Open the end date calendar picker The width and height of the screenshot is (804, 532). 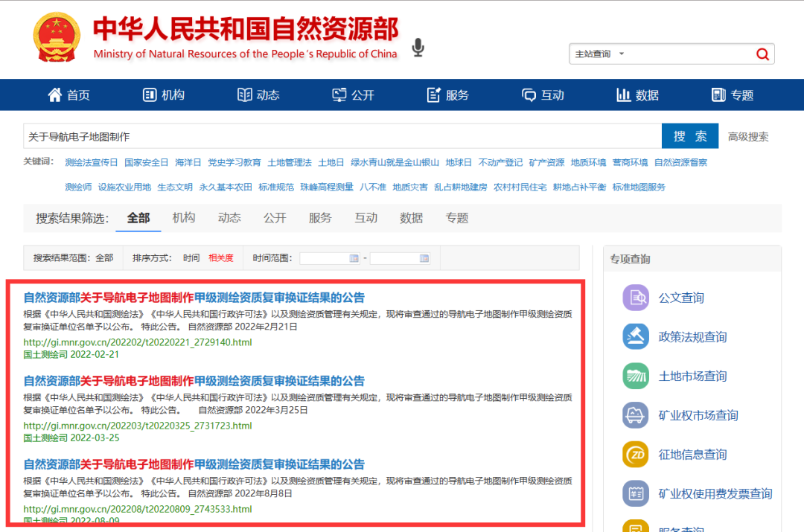pyautogui.click(x=424, y=258)
